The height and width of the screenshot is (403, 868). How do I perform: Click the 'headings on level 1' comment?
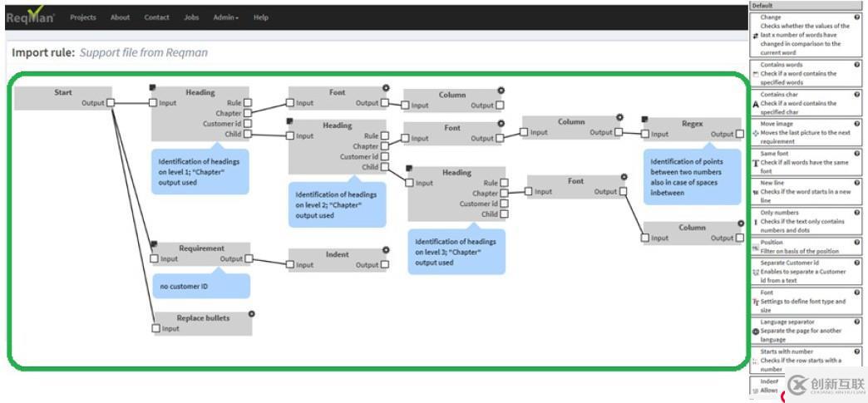tap(200, 172)
